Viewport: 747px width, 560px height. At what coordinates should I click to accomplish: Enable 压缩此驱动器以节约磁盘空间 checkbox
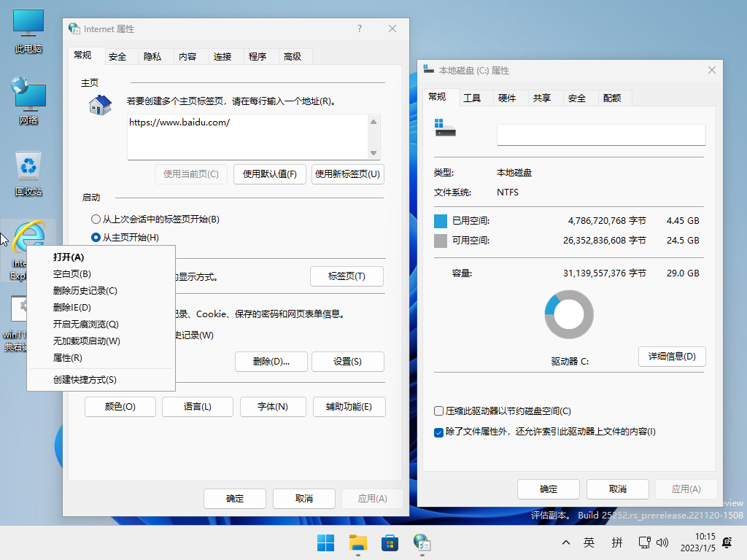(438, 411)
